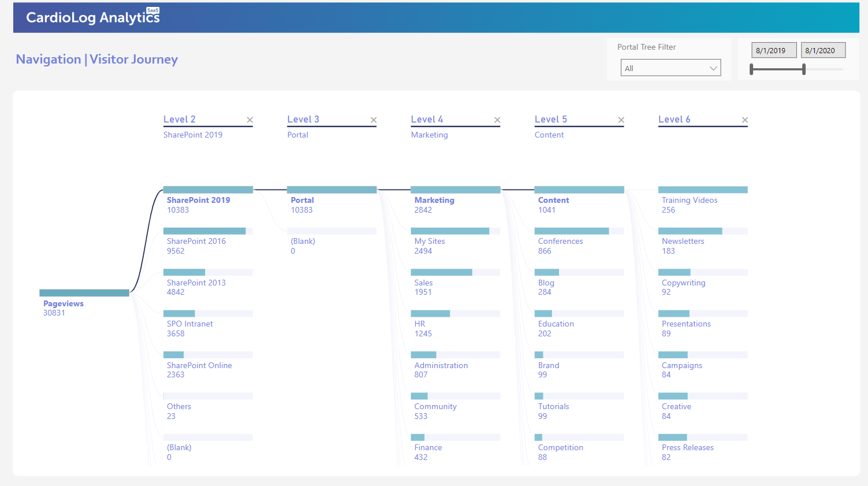Select the Pageviews root node bar
The width and height of the screenshot is (868, 486).
tap(84, 293)
